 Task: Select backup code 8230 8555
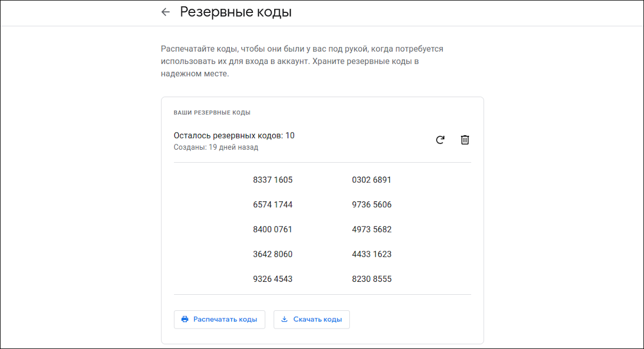(371, 279)
